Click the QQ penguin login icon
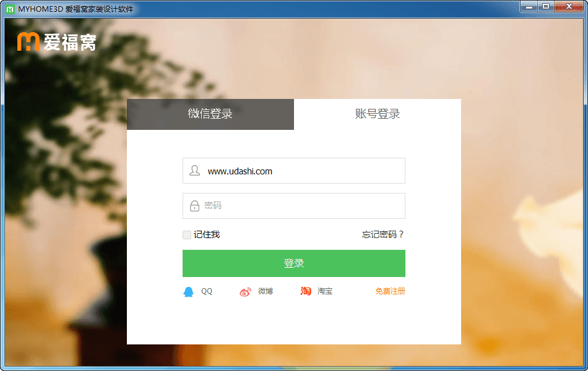The width and height of the screenshot is (588, 371). click(x=188, y=292)
